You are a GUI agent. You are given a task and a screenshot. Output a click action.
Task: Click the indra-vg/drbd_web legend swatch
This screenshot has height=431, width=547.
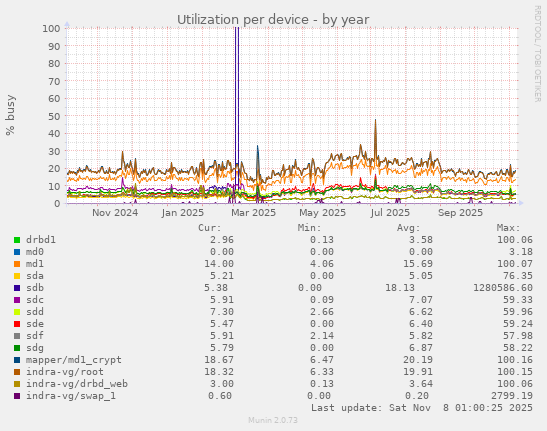click(17, 384)
